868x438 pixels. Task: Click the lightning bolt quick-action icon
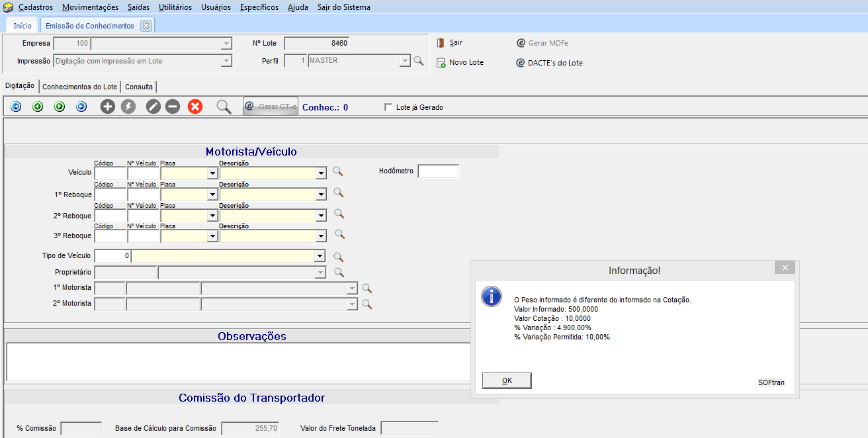[x=128, y=107]
